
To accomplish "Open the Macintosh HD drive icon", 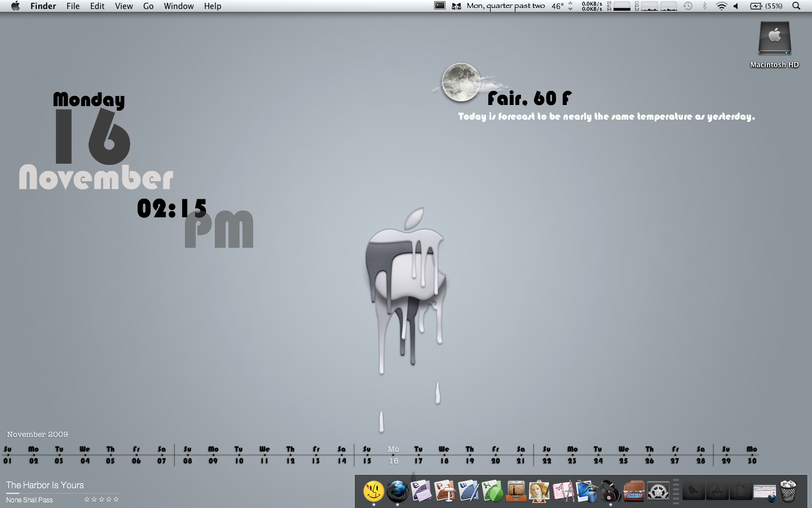I will pyautogui.click(x=775, y=45).
